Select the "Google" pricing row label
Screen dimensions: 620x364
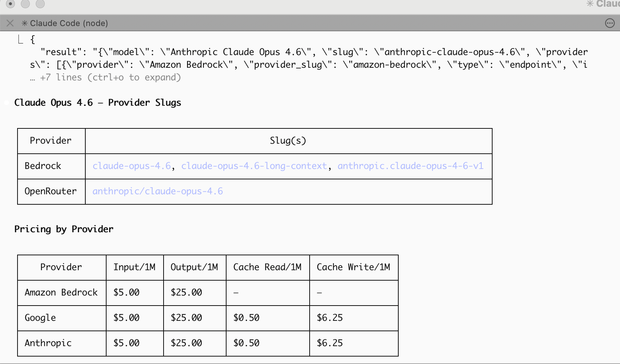tap(40, 318)
